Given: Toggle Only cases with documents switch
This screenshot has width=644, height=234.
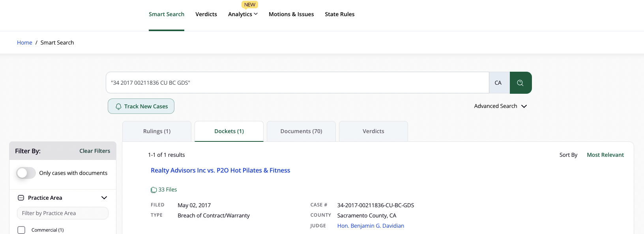Looking at the screenshot, I should (26, 173).
